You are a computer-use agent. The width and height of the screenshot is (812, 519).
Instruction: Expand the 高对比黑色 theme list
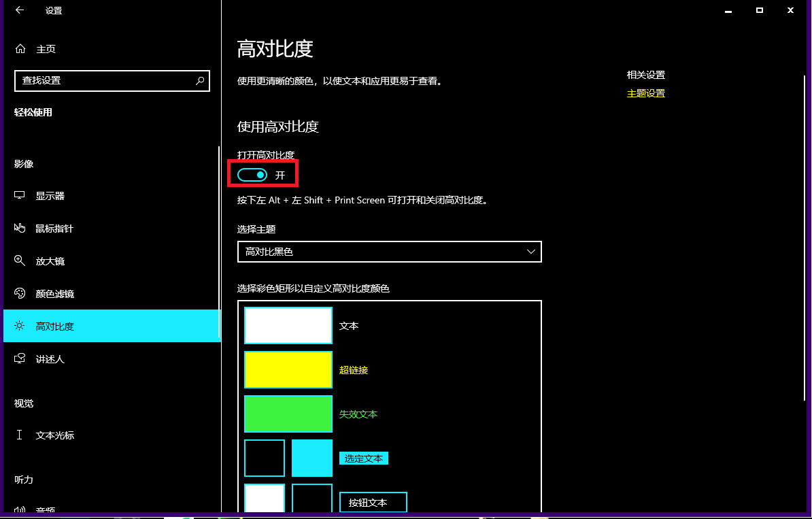click(x=389, y=252)
